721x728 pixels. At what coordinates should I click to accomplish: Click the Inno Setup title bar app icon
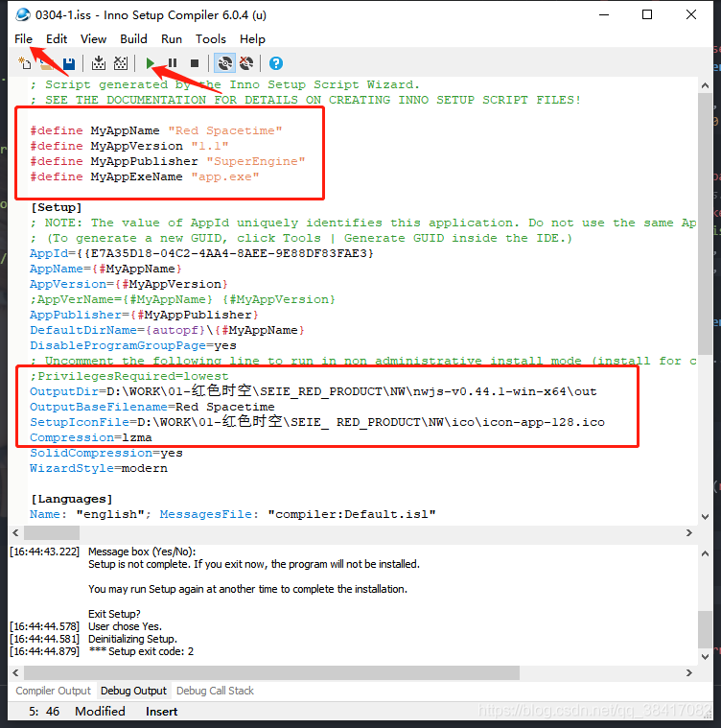click(22, 14)
